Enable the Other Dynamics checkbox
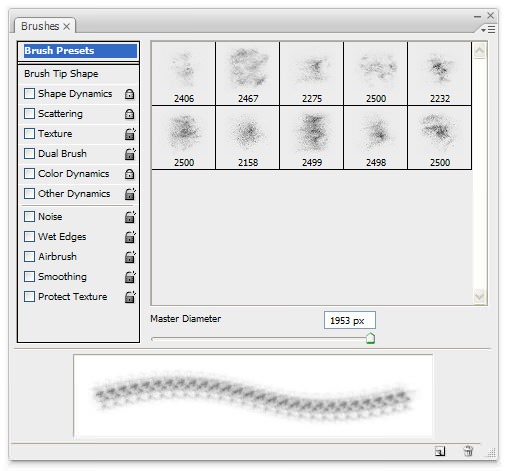506x471 pixels. [x=29, y=194]
